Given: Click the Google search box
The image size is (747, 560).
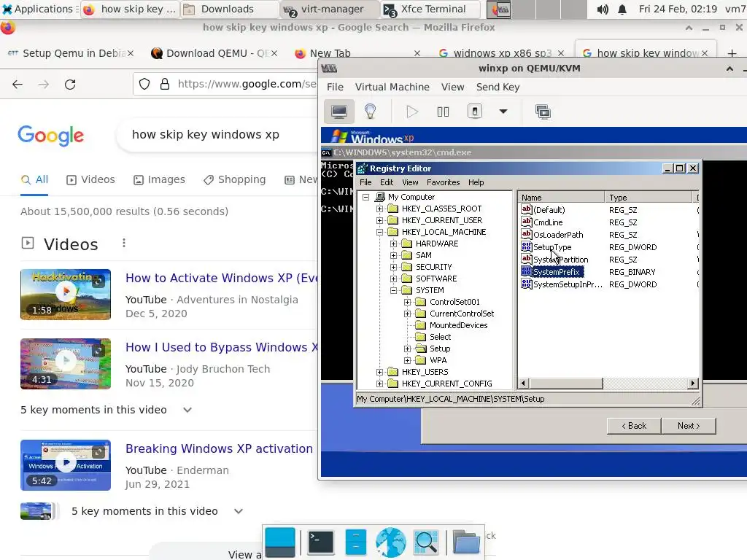Looking at the screenshot, I should [x=214, y=135].
